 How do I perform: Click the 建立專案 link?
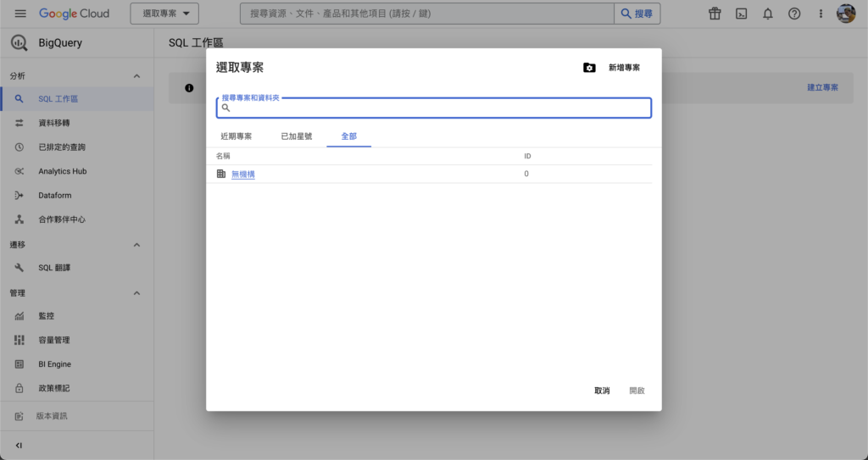click(822, 87)
